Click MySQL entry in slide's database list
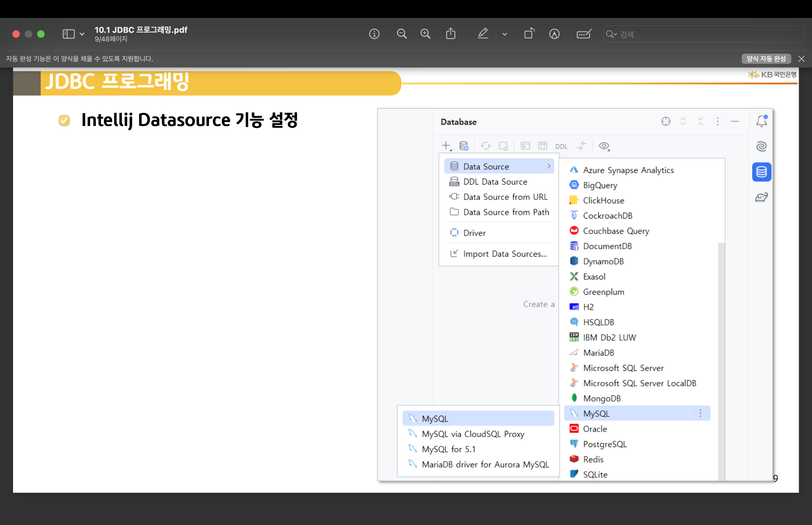 [x=596, y=414]
